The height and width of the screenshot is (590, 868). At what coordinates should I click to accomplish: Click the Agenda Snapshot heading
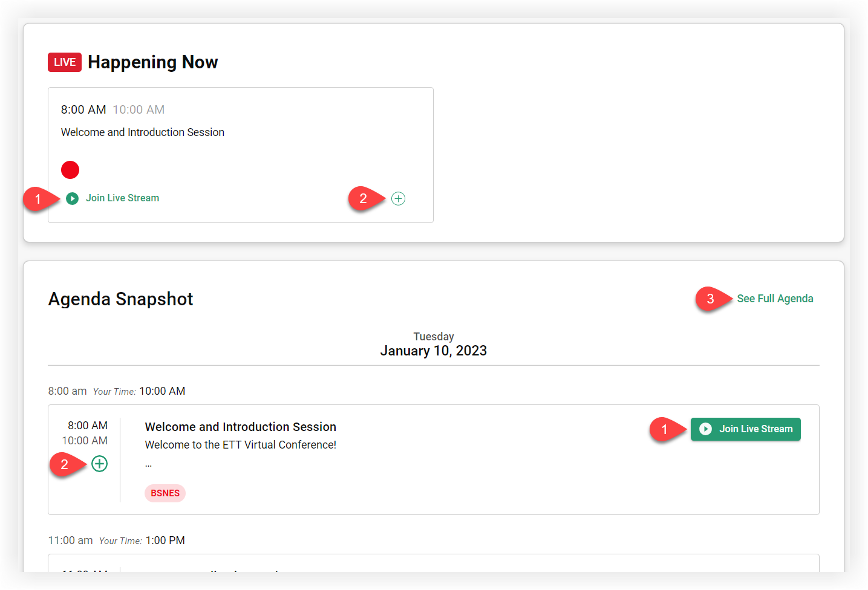point(120,299)
